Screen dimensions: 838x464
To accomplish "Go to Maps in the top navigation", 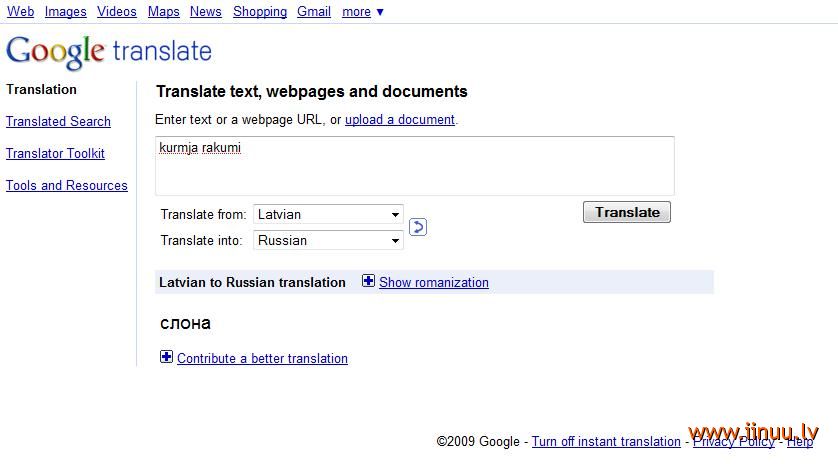I will 164,12.
